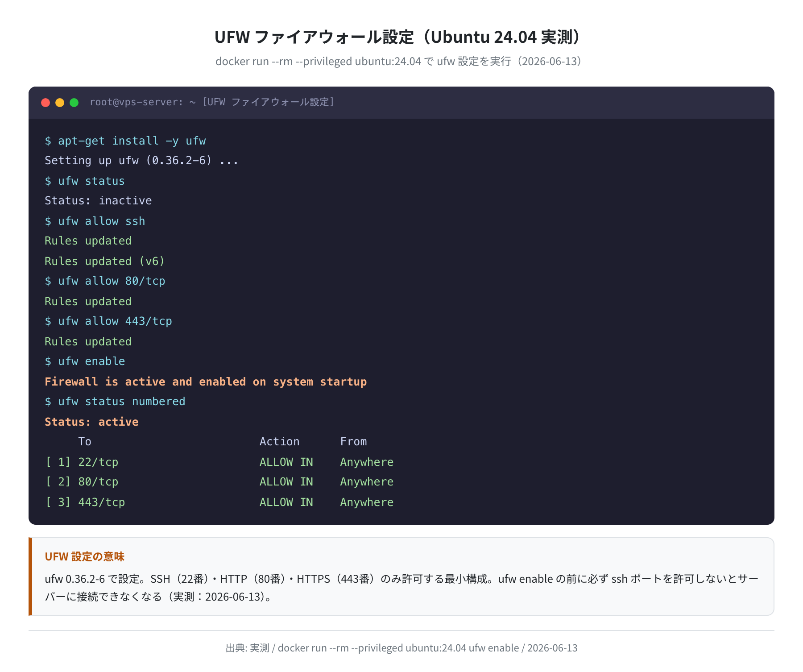Viewport: 803px width, 672px height.
Task: Click the note heading UFW 設定の意味
Action: 85,556
